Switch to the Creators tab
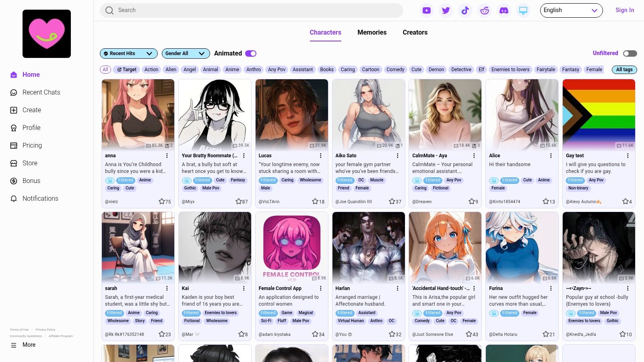This screenshot has height=362, width=644. 415,33
